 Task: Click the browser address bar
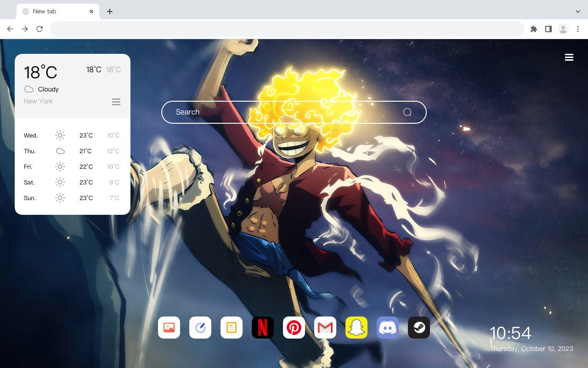click(x=287, y=29)
